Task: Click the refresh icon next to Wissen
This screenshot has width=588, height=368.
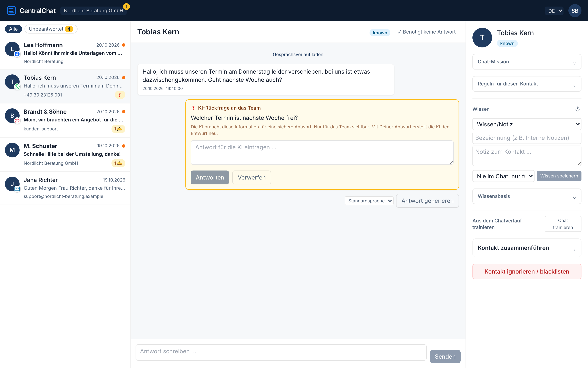Action: point(577,109)
